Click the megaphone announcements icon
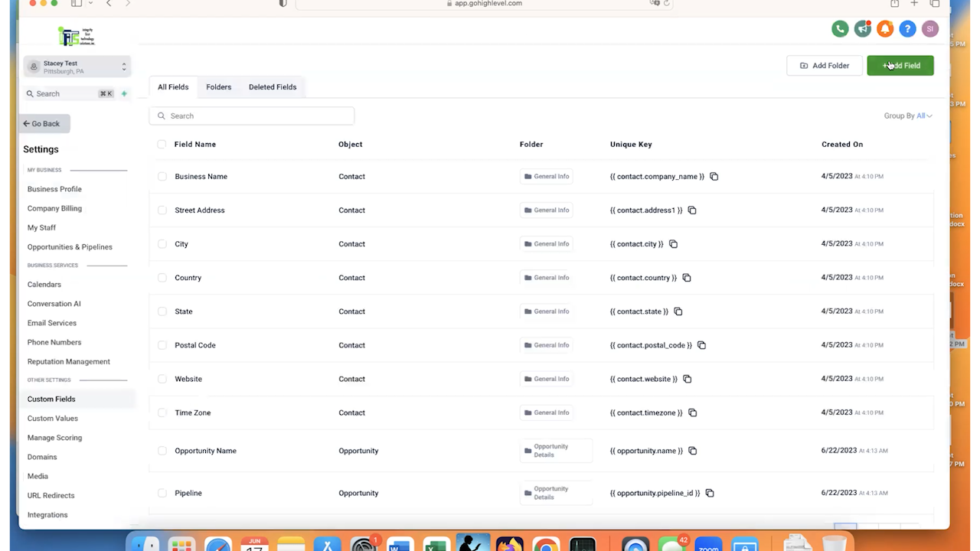The height and width of the screenshot is (551, 980). [862, 28]
